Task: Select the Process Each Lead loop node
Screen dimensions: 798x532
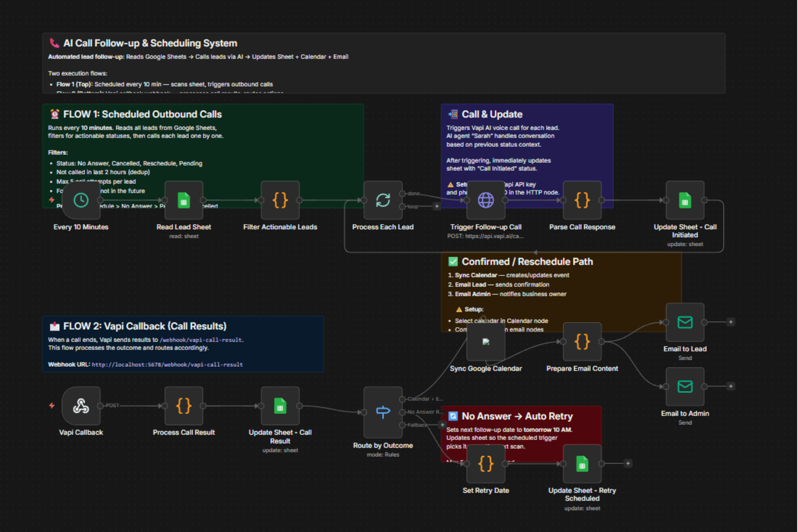Action: (383, 200)
